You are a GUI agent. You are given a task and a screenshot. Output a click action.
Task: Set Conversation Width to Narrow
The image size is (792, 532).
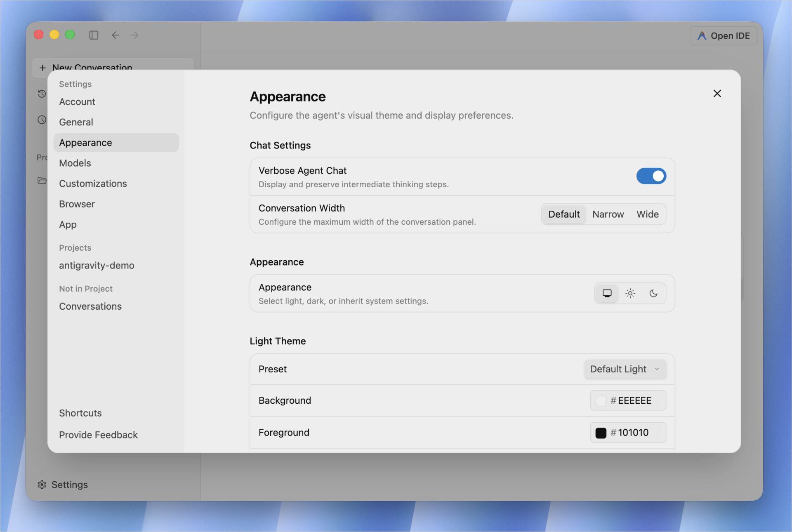608,214
